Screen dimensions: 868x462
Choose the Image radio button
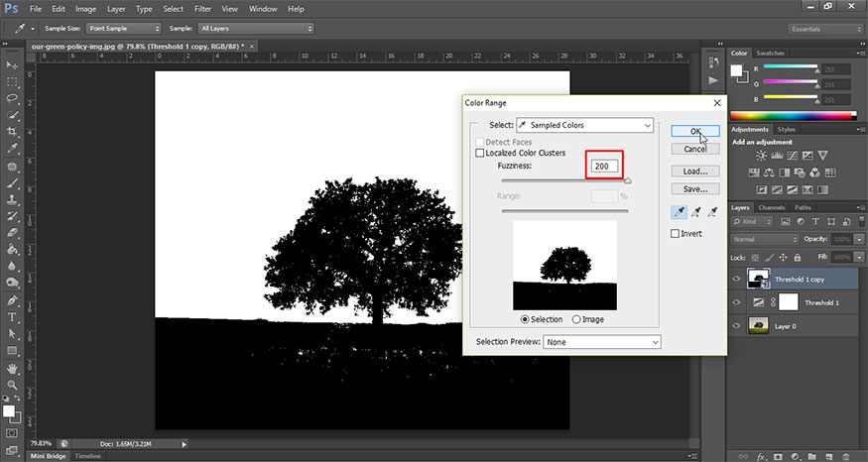point(576,319)
